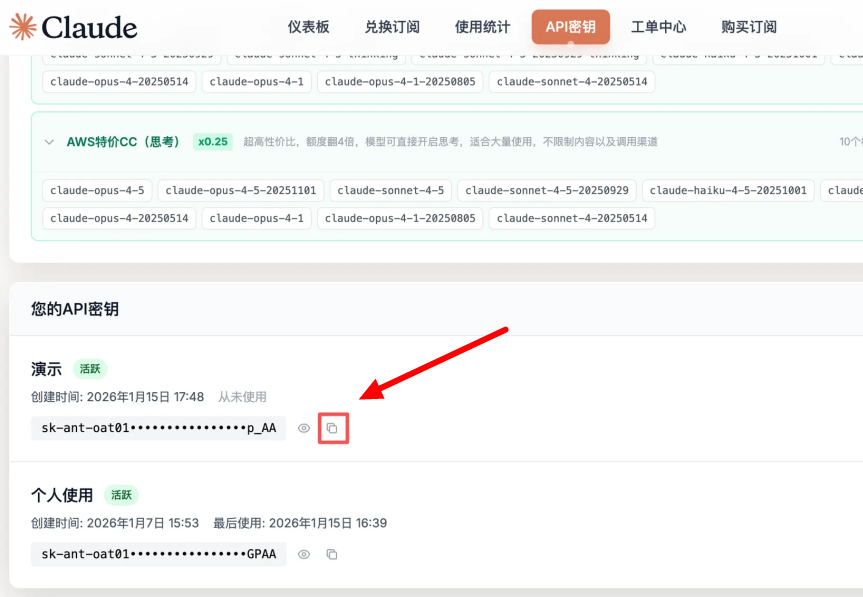
Task: Click the 个人使用 masked key field
Action: coord(158,554)
